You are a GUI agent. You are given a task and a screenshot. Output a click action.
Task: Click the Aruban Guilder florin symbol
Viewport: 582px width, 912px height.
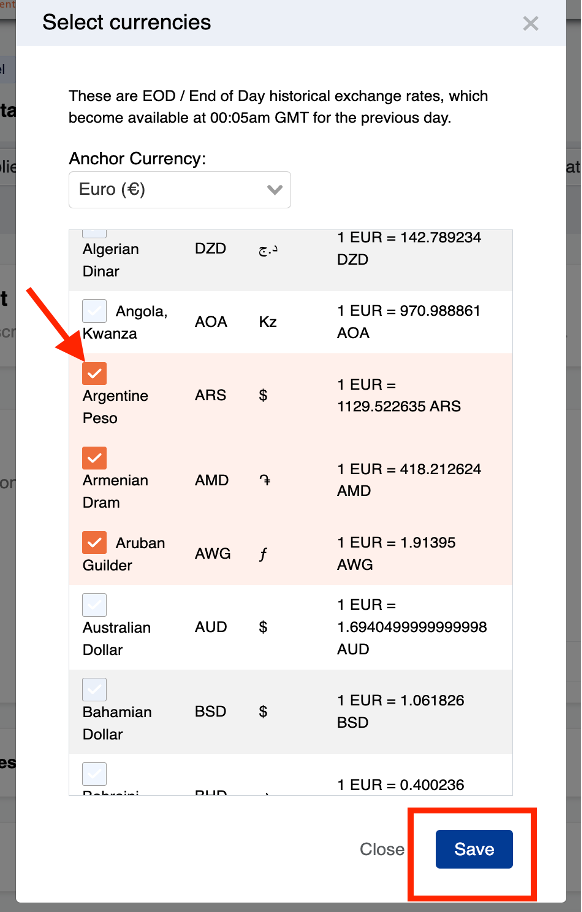pos(263,554)
